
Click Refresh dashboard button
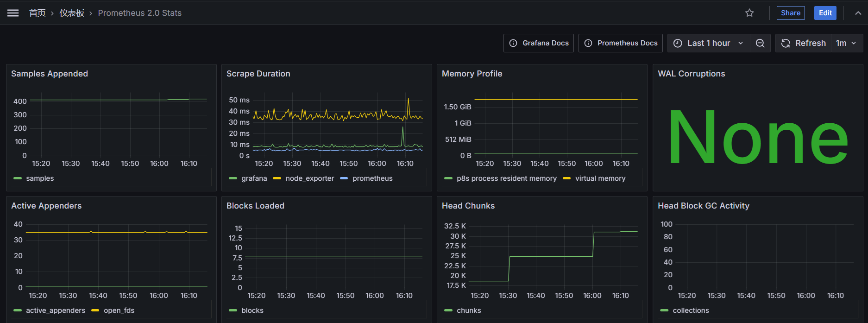pos(804,43)
